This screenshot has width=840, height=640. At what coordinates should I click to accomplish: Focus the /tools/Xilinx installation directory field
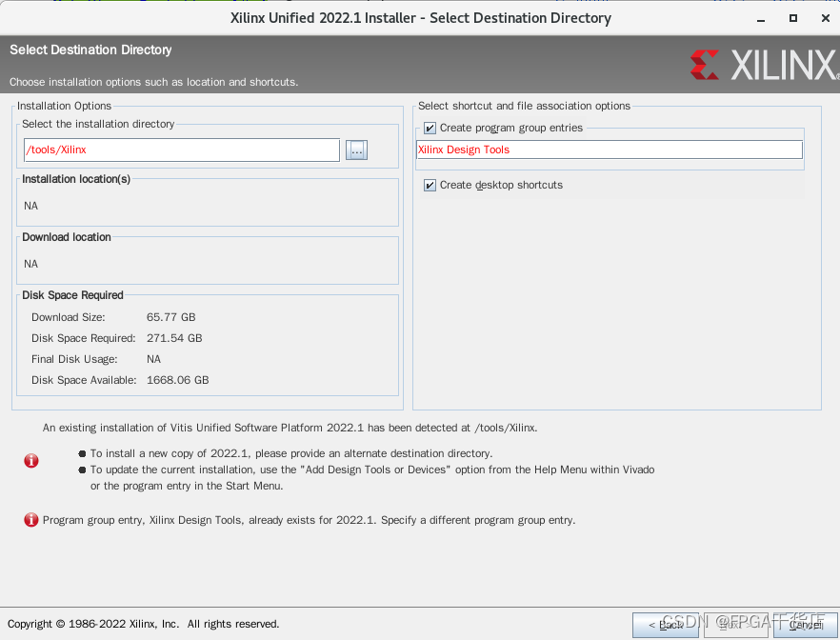(x=182, y=150)
